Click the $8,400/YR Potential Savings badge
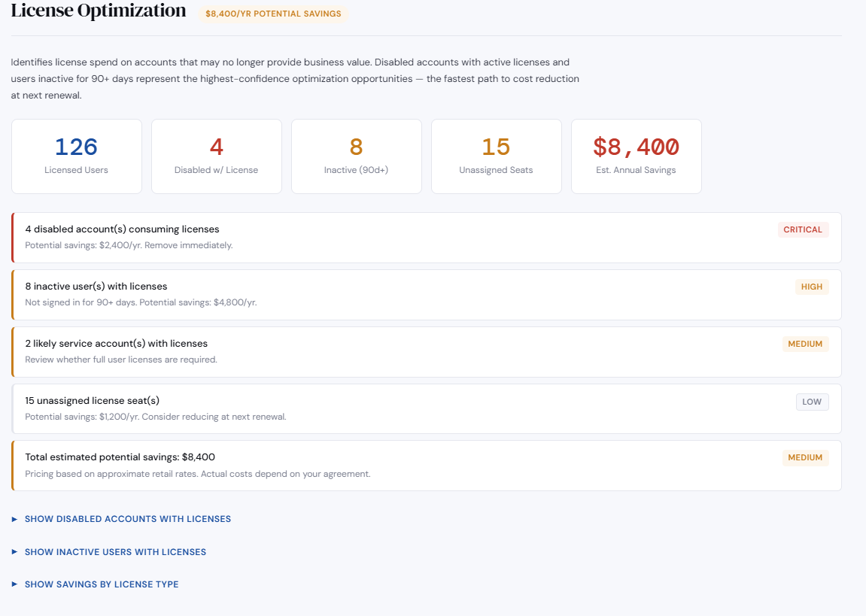This screenshot has height=616, width=866. coord(272,14)
